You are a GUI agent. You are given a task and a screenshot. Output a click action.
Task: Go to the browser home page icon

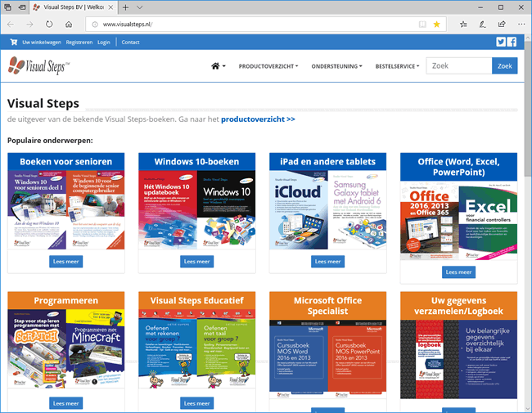pos(69,25)
